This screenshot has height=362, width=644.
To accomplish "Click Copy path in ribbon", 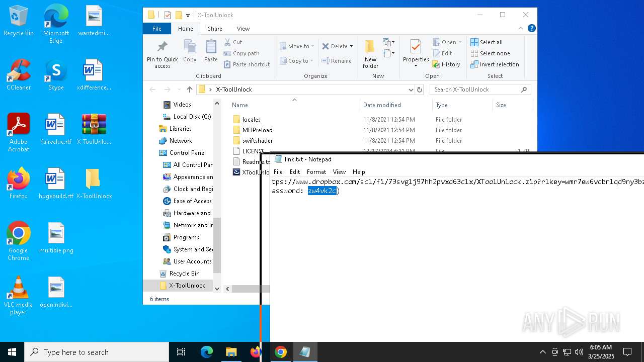I will coord(242,53).
